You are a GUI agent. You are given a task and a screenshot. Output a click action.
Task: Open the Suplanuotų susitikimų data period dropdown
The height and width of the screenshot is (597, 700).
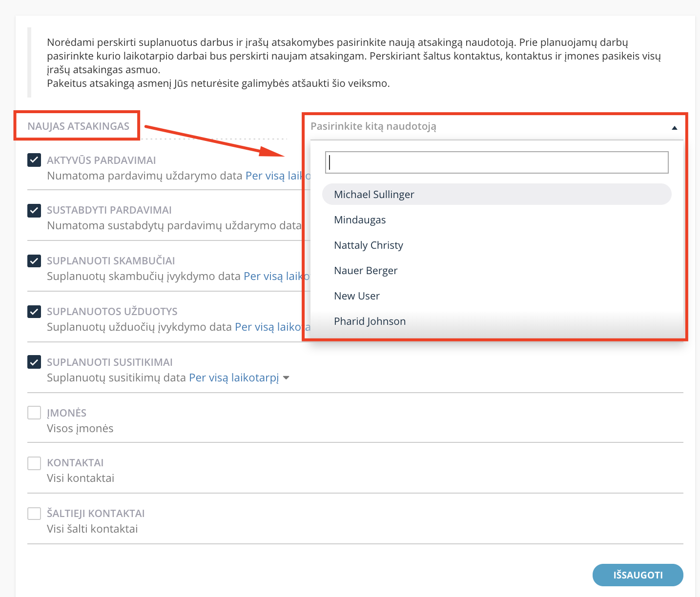tap(239, 378)
